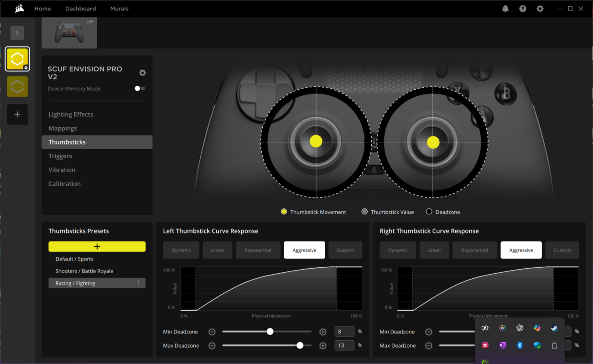Click left Max Deadzone slider handle
Viewport: 593px width, 364px height.
pos(300,345)
